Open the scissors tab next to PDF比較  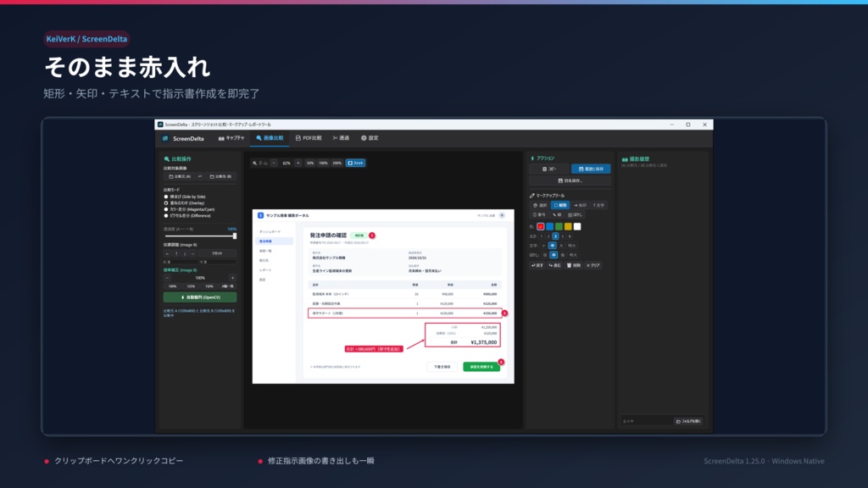[341, 138]
